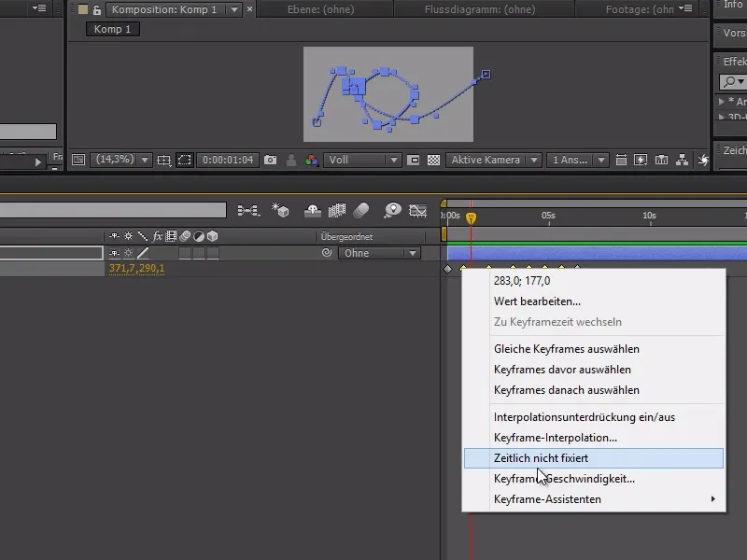Image resolution: width=747 pixels, height=560 pixels.
Task: Select Zeitlich nicht fixiert menu entry
Action: [594, 458]
